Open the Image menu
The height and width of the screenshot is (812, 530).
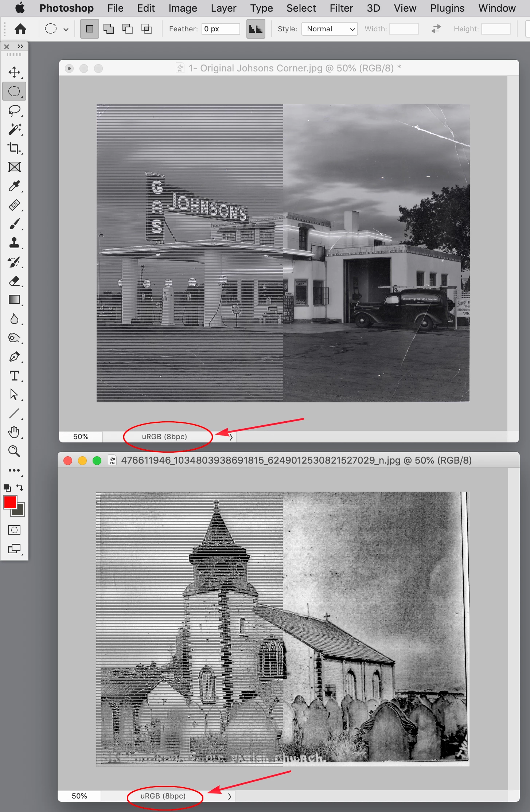[x=183, y=8]
